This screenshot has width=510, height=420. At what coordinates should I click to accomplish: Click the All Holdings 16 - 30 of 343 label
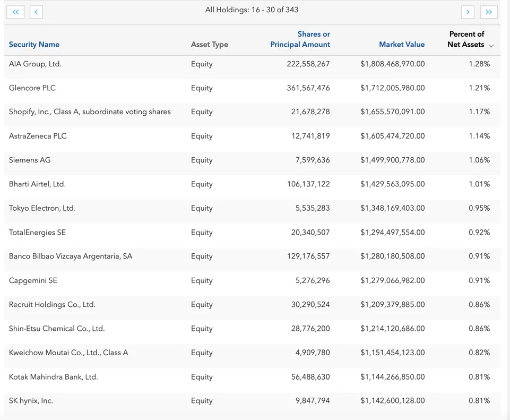(x=252, y=10)
